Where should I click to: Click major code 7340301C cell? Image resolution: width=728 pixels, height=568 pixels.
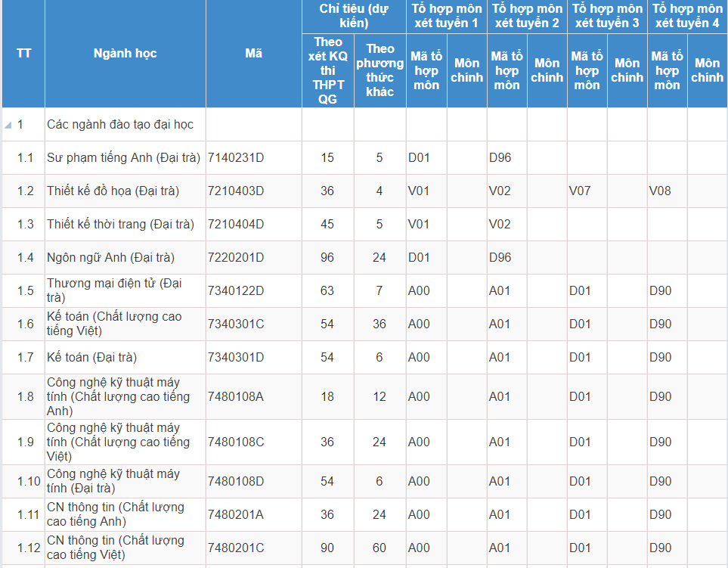(236, 324)
